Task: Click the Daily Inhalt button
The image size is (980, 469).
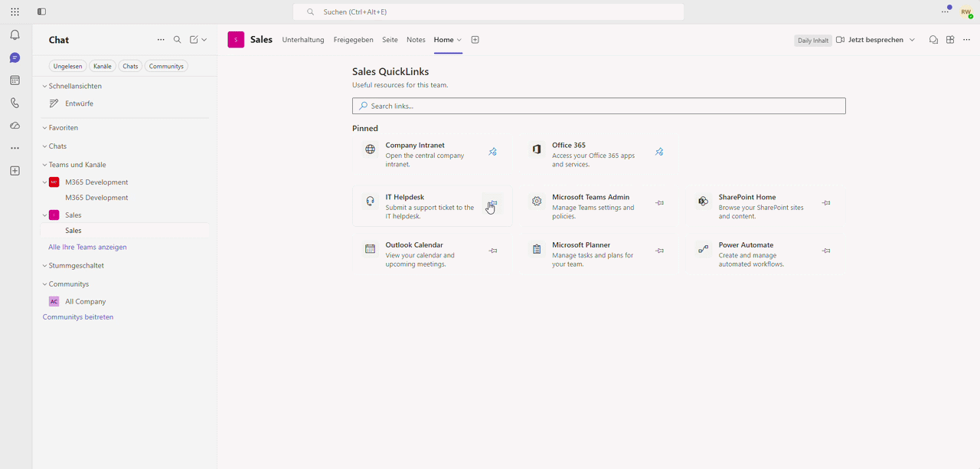Action: [x=813, y=41]
